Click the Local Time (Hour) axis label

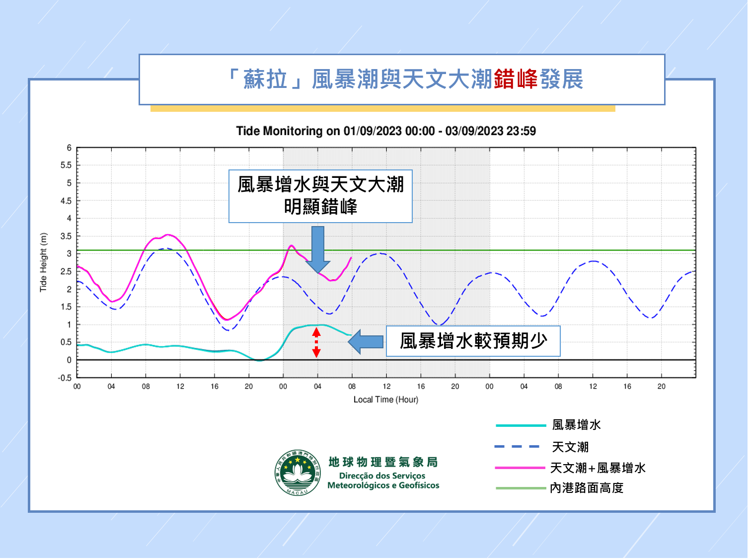(386, 400)
